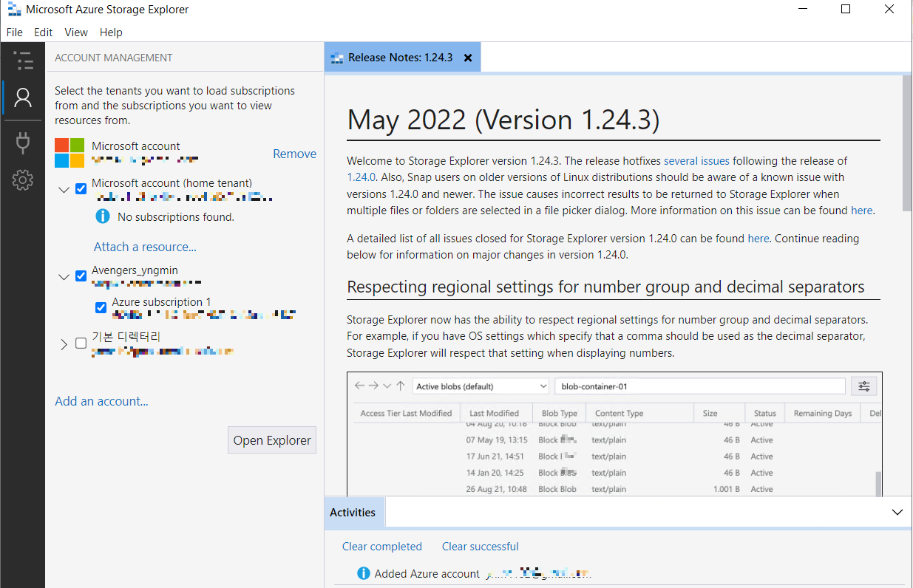Open the several issues hyperlink
913x588 pixels.
696,160
